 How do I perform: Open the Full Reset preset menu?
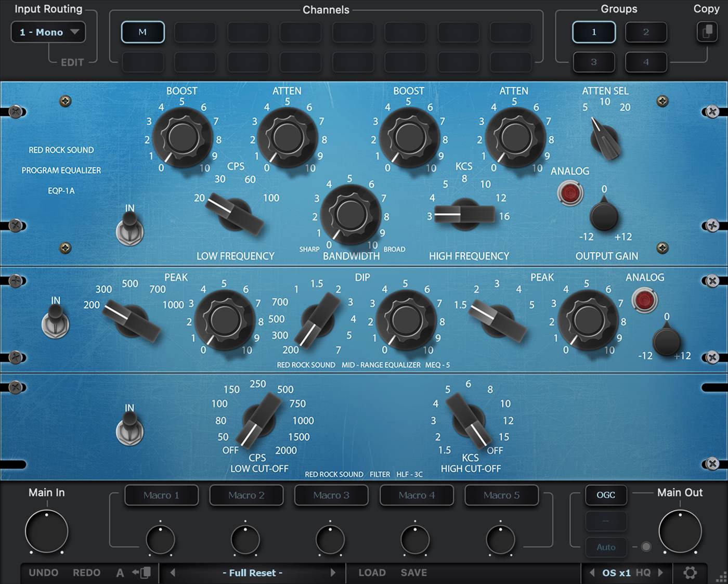click(x=252, y=573)
